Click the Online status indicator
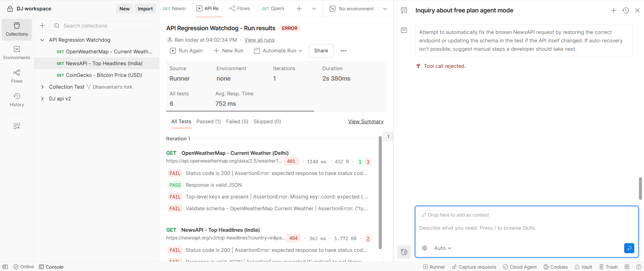 24,267
